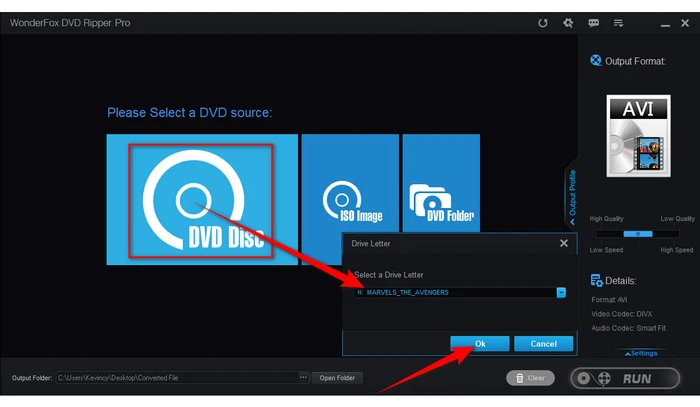Click the 'Low Speed' label

[606, 250]
